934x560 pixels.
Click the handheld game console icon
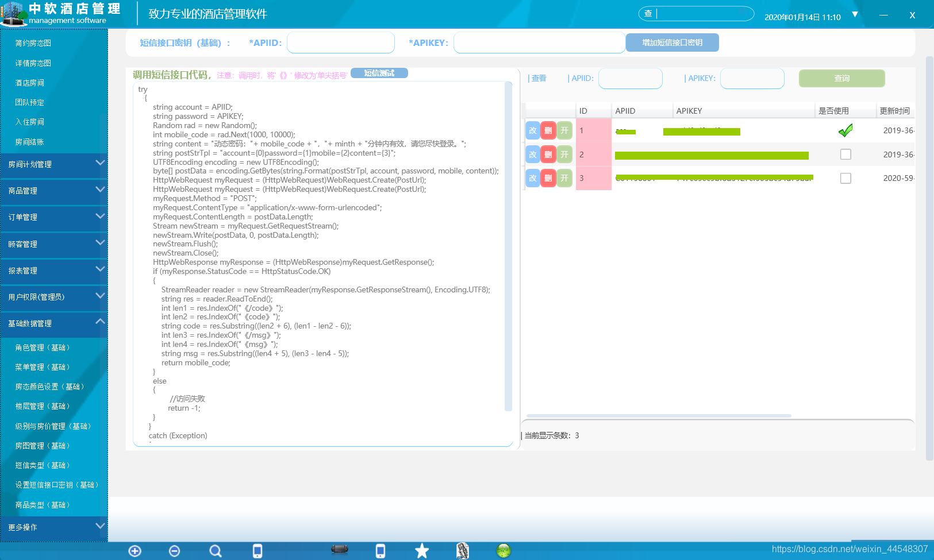pyautogui.click(x=340, y=550)
